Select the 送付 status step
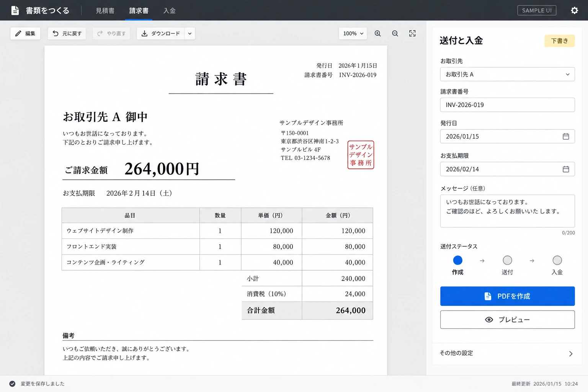 pos(507,265)
